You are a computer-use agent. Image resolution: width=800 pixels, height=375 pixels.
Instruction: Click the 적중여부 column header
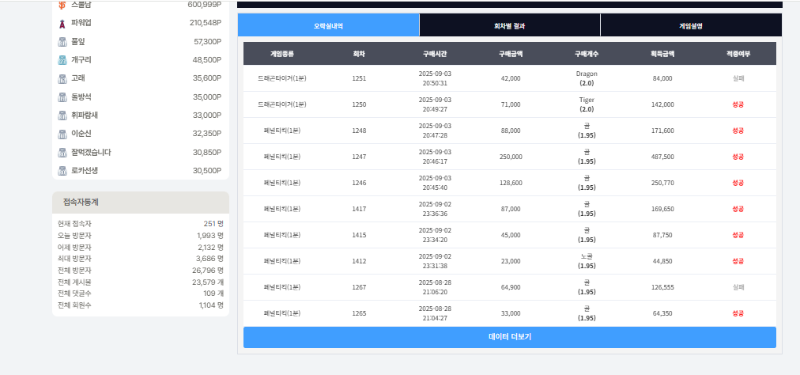(x=738, y=54)
